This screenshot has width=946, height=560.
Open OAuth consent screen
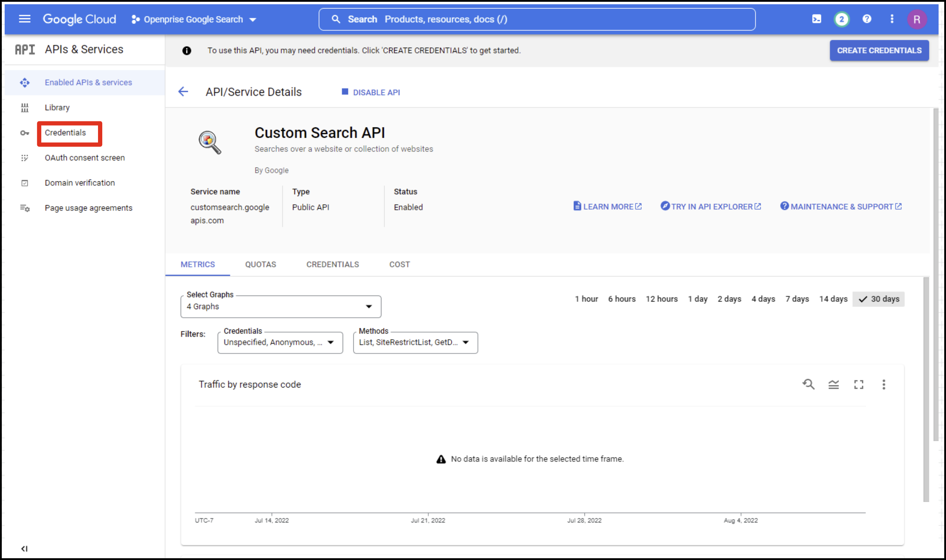click(x=85, y=158)
